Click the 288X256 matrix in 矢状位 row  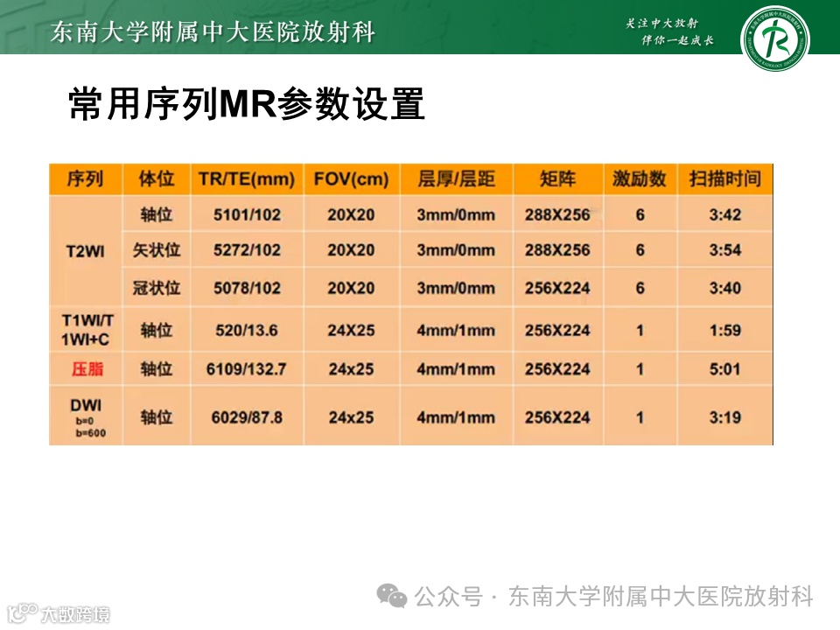(x=557, y=250)
